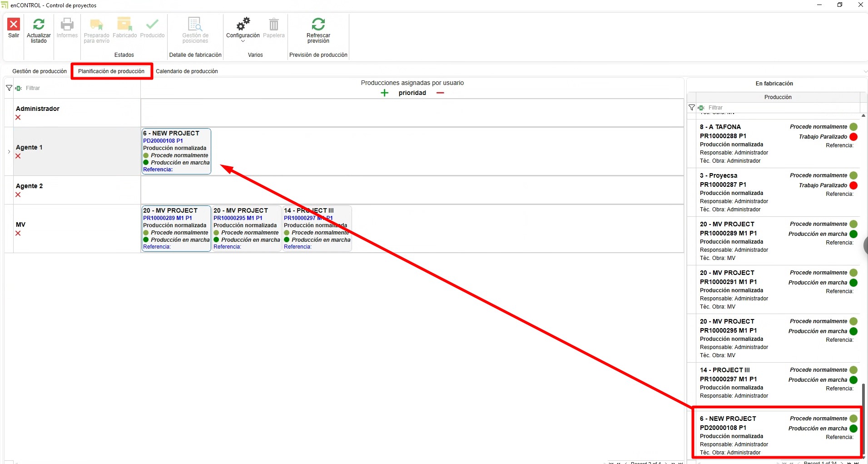Click the prioridad label
Image resolution: width=868 pixels, height=464 pixels.
click(x=412, y=93)
